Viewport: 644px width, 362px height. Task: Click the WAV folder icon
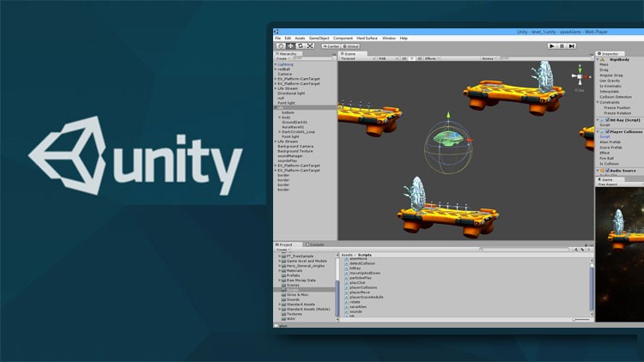click(284, 319)
